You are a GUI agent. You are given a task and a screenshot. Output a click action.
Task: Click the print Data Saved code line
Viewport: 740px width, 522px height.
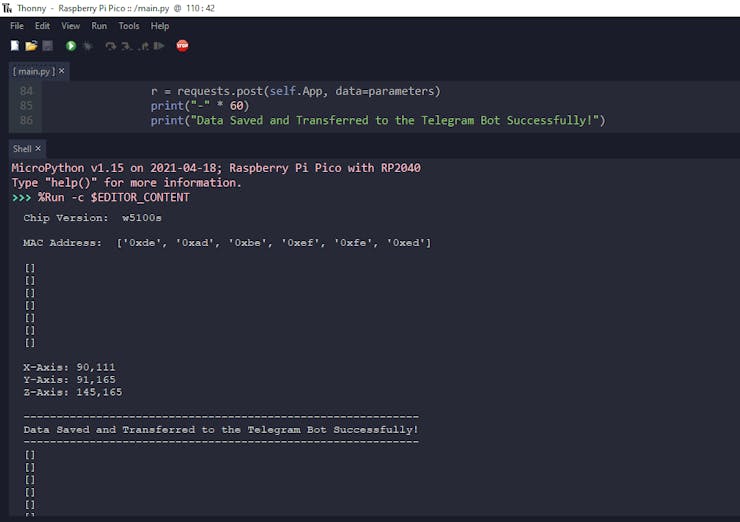[378, 120]
